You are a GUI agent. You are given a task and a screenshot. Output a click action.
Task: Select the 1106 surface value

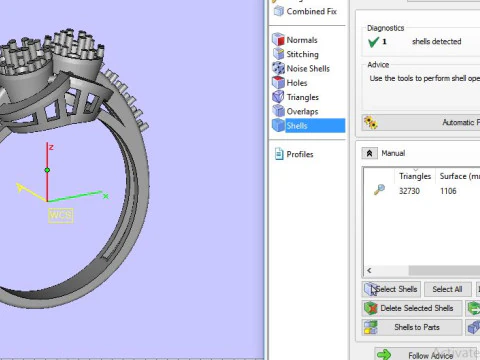[x=448, y=191]
